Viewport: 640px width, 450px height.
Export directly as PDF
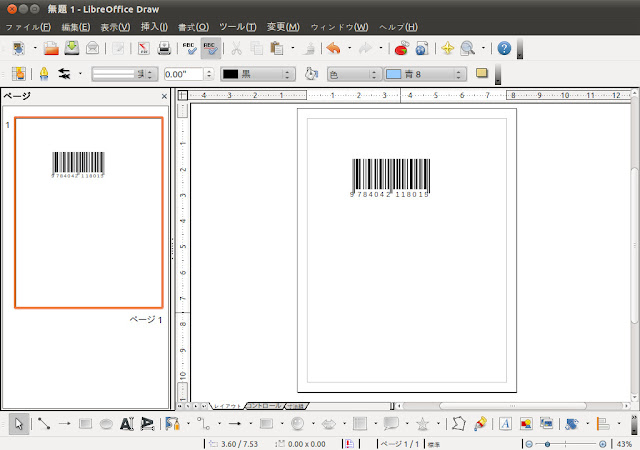pos(144,48)
